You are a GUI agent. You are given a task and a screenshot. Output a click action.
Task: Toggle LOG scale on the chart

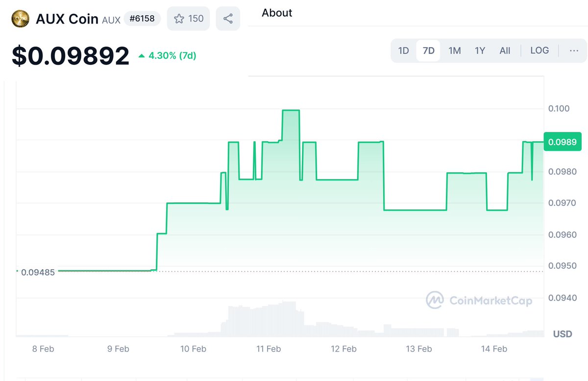(539, 51)
